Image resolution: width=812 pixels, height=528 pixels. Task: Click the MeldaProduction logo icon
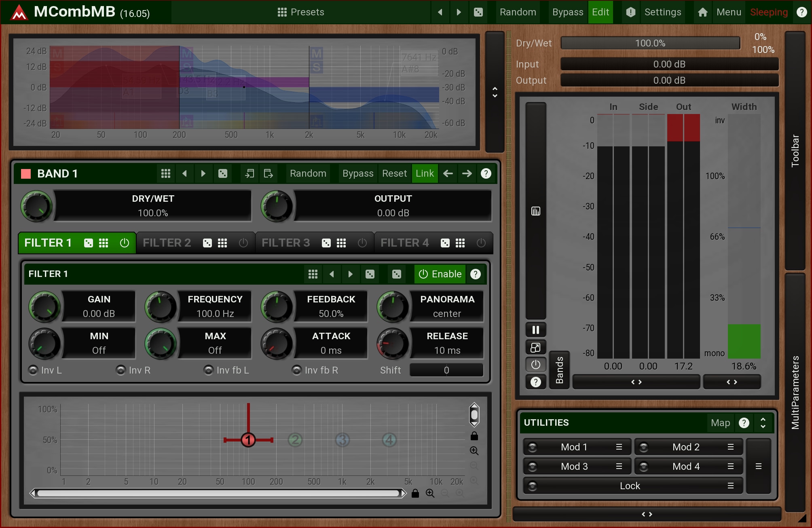pos(19,12)
